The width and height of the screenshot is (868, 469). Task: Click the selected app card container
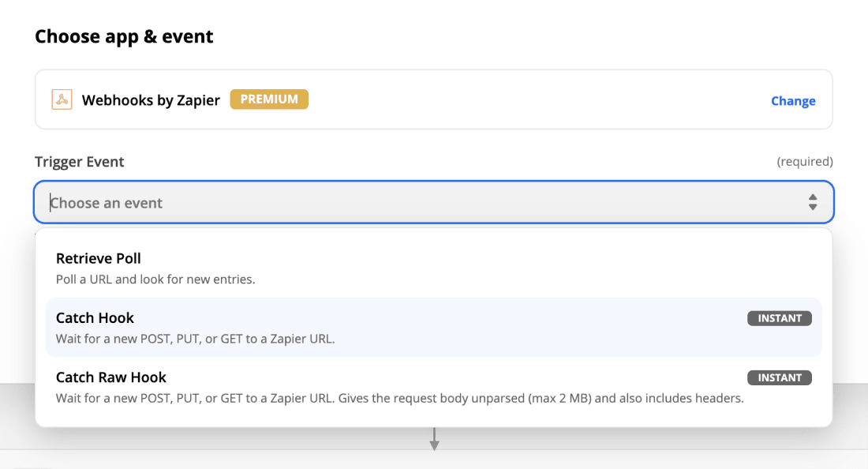coord(434,99)
